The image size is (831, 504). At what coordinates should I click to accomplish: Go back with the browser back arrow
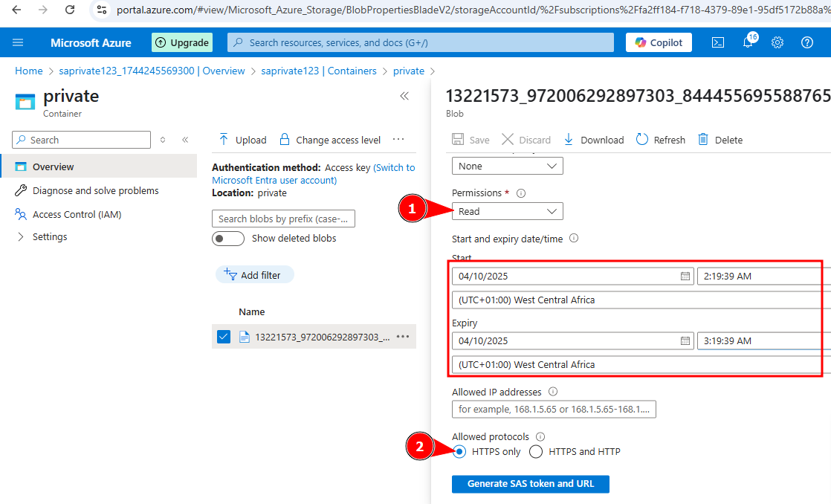tap(16, 10)
